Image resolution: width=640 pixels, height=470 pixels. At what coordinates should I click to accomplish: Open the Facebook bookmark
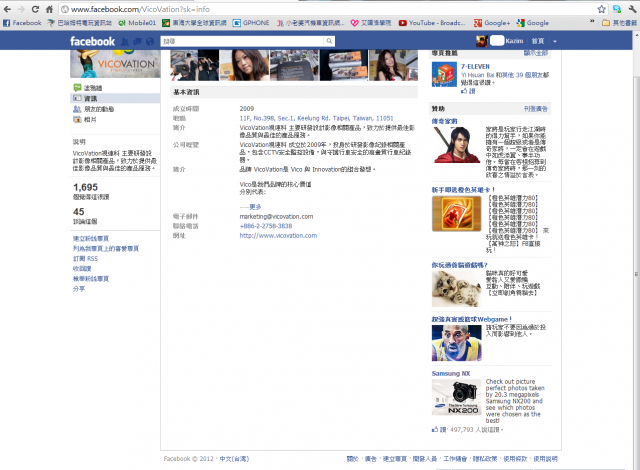pos(22,23)
